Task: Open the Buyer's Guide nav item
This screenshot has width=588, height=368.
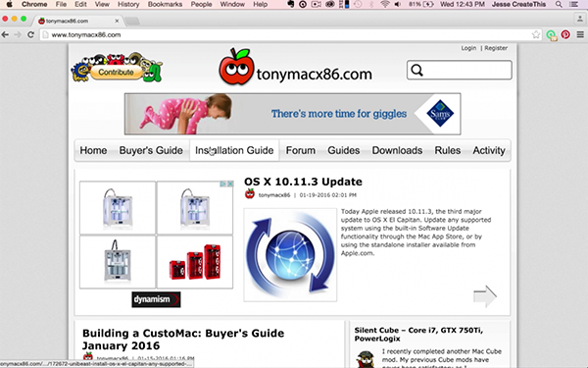Action: coord(151,150)
